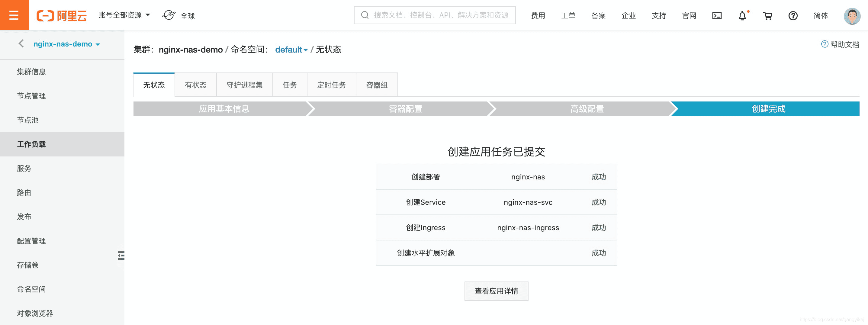Screen dimensions: 868x325
Task: Switch to the 定时任务 tab
Action: coord(331,85)
